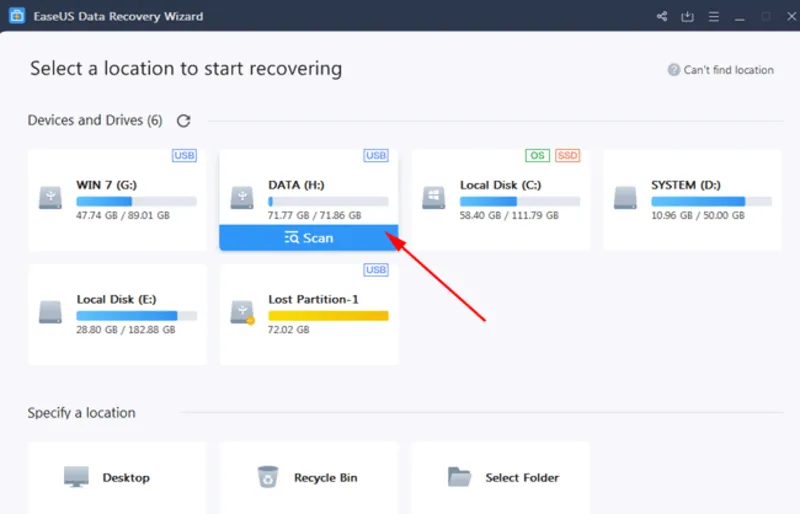Viewport: 800px width, 514px height.
Task: Click the Local Disk (E:) drive name
Action: click(116, 299)
